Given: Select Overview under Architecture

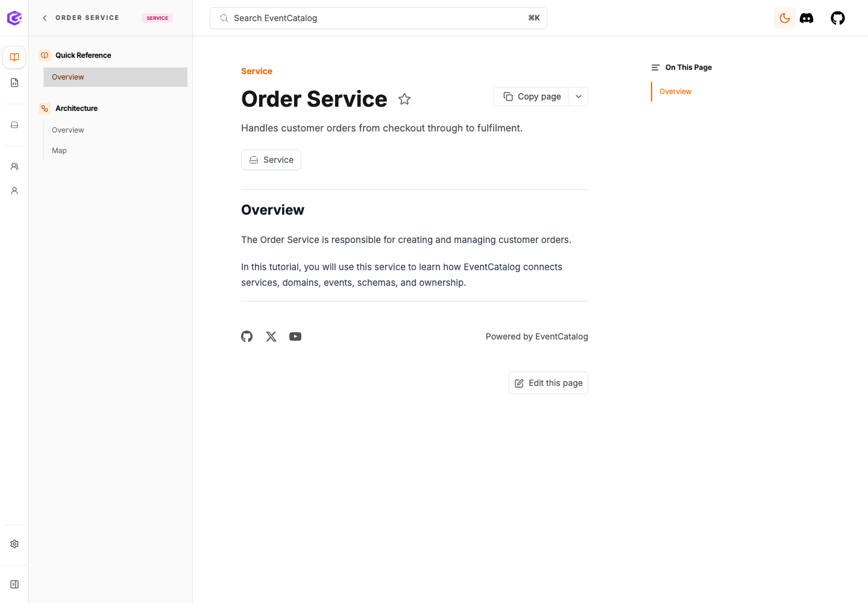Looking at the screenshot, I should [68, 130].
